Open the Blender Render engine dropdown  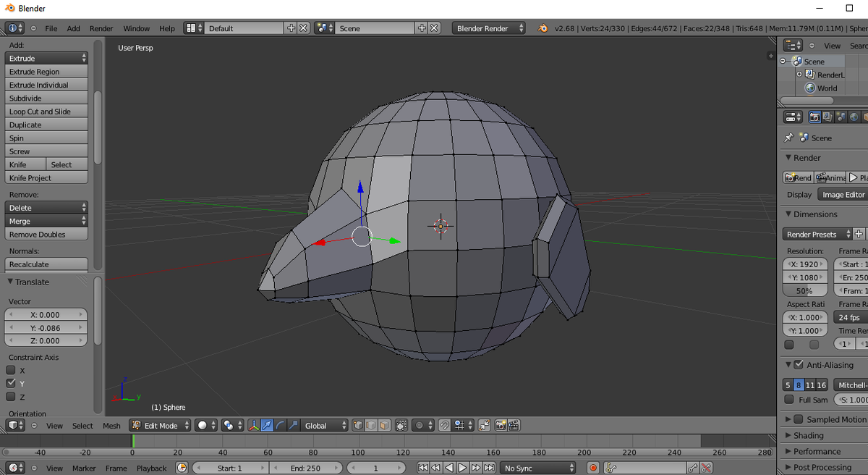pos(490,28)
